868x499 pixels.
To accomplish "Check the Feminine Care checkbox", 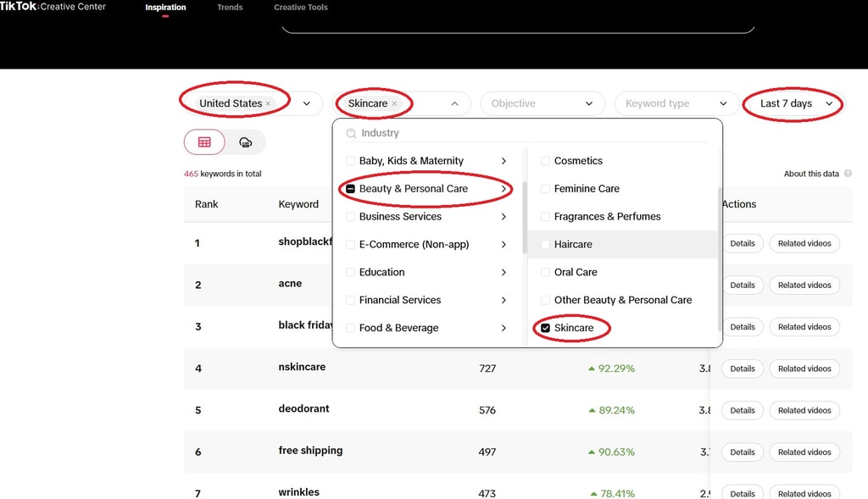I will 545,189.
